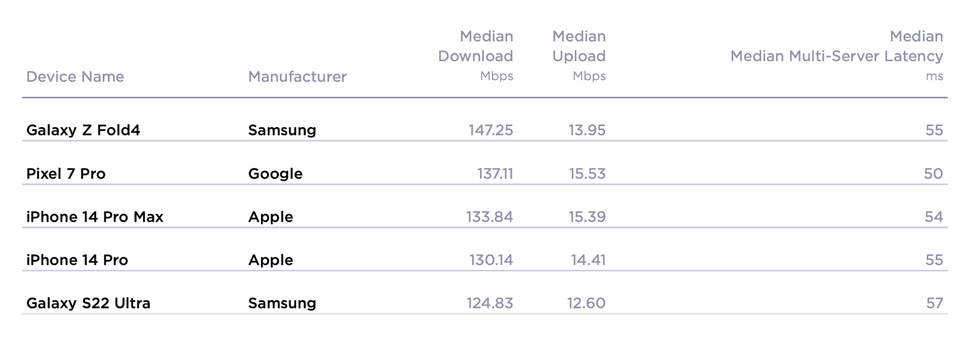Click the Median Multi-Server Latency header
This screenshot has height=345, width=980.
tap(837, 56)
